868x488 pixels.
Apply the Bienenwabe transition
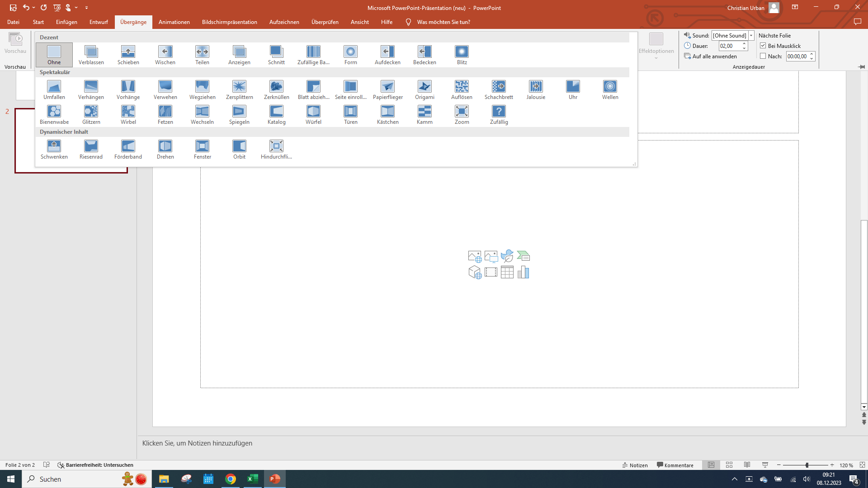(x=54, y=115)
